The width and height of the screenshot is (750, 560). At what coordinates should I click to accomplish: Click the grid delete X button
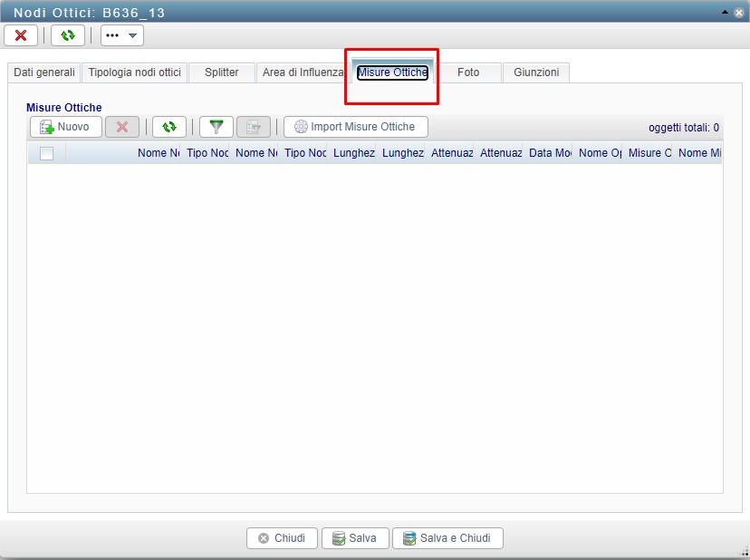tap(122, 127)
